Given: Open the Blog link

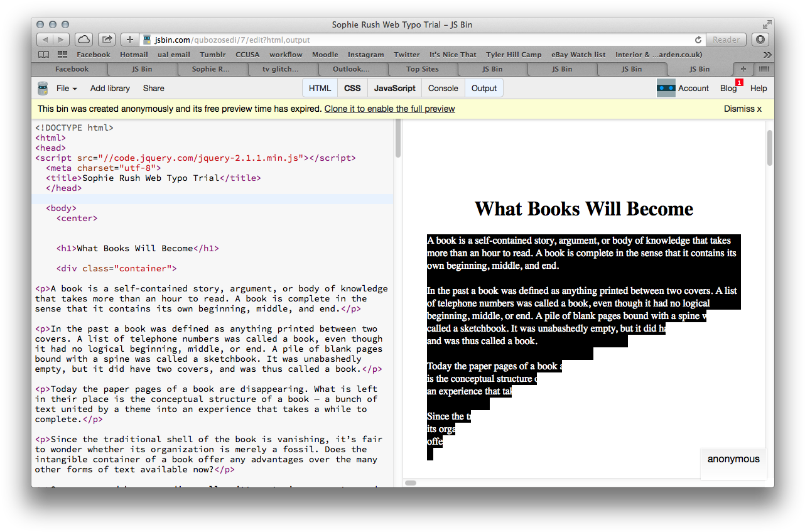Looking at the screenshot, I should (728, 89).
